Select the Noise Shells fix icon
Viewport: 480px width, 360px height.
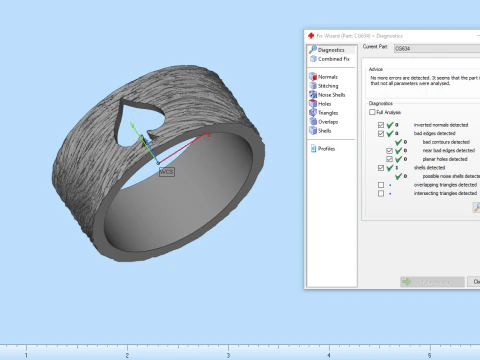pyautogui.click(x=313, y=95)
